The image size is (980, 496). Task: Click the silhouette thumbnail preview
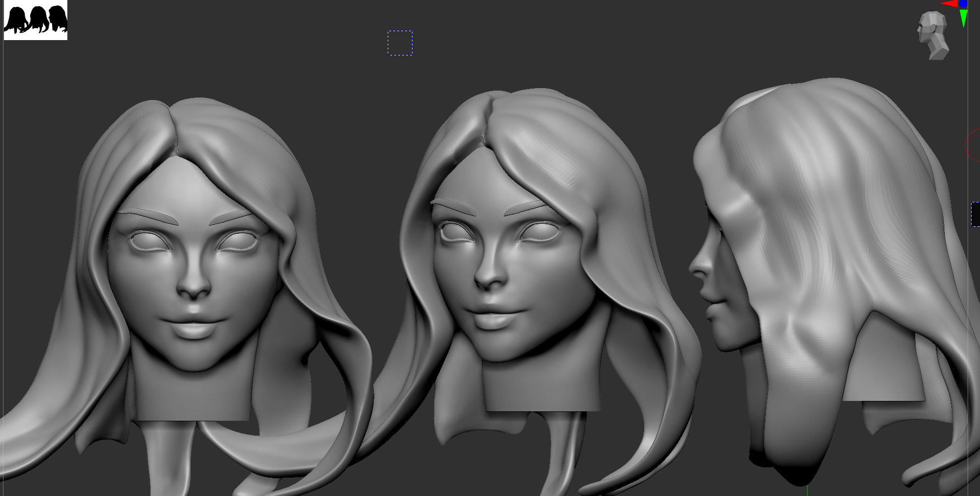(x=36, y=20)
